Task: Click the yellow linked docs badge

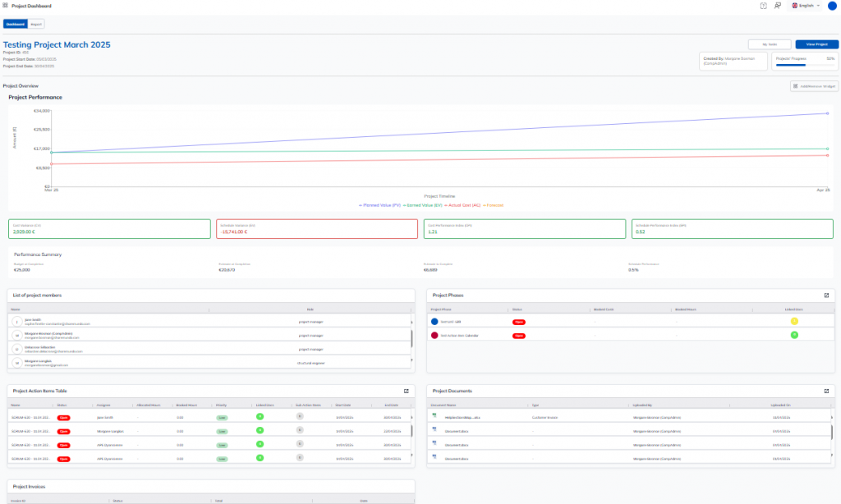Action: coord(794,321)
